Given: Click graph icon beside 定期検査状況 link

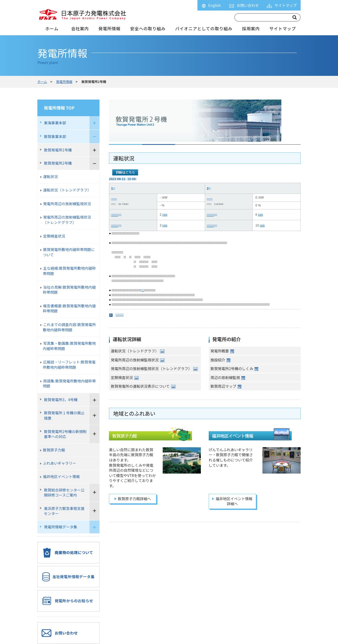Looking at the screenshot, I should (x=136, y=378).
